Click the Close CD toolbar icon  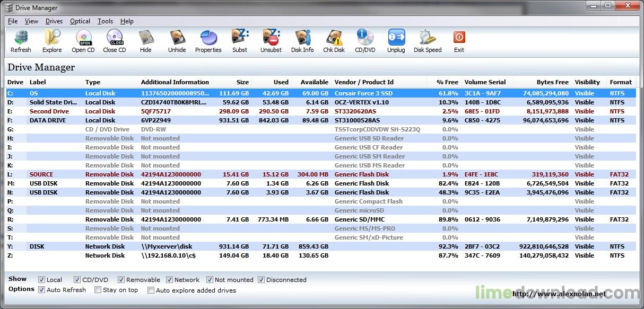click(115, 38)
